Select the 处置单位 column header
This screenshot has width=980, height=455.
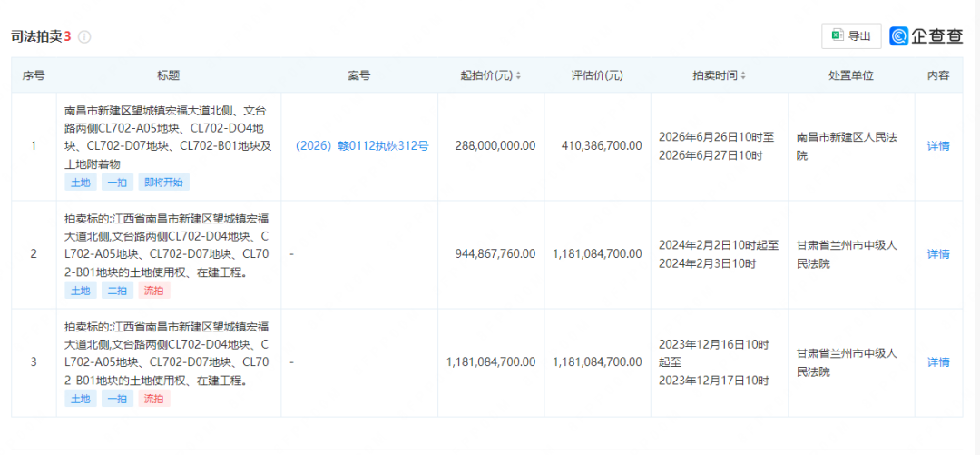click(x=851, y=75)
